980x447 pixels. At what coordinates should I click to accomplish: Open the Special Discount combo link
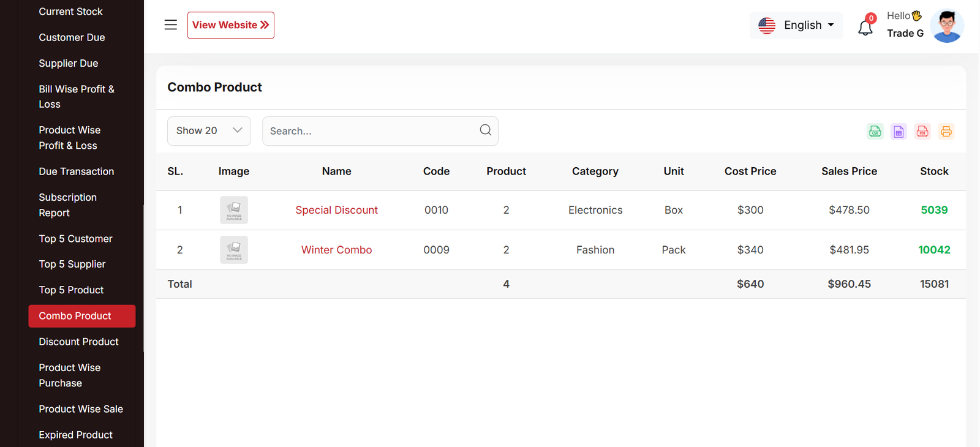point(336,210)
